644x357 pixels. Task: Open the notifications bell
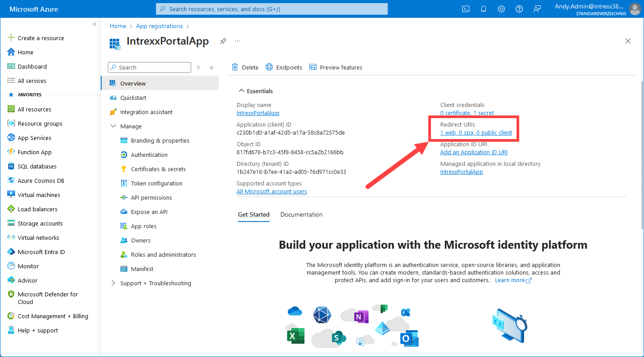[x=484, y=9]
